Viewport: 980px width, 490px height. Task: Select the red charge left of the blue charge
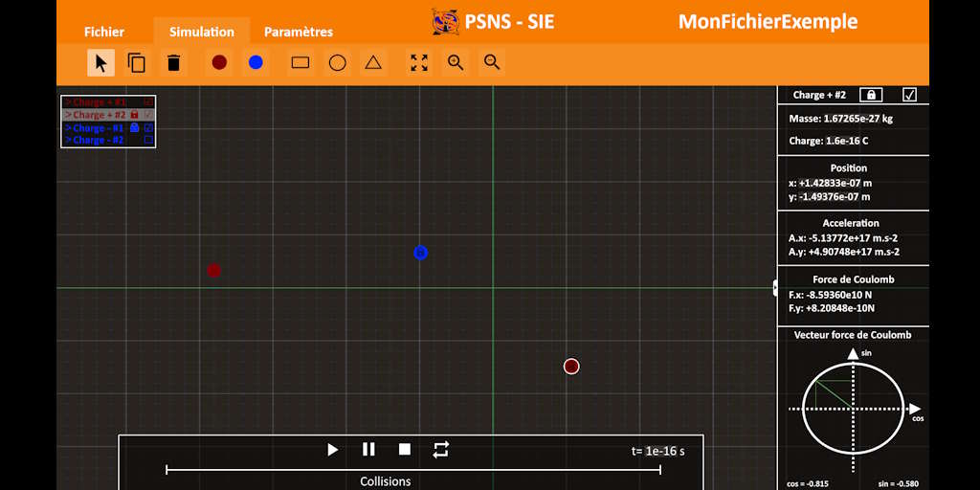pyautogui.click(x=213, y=271)
